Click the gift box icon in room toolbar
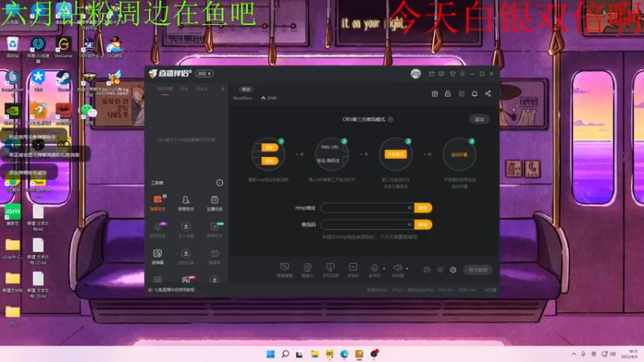 click(x=435, y=93)
